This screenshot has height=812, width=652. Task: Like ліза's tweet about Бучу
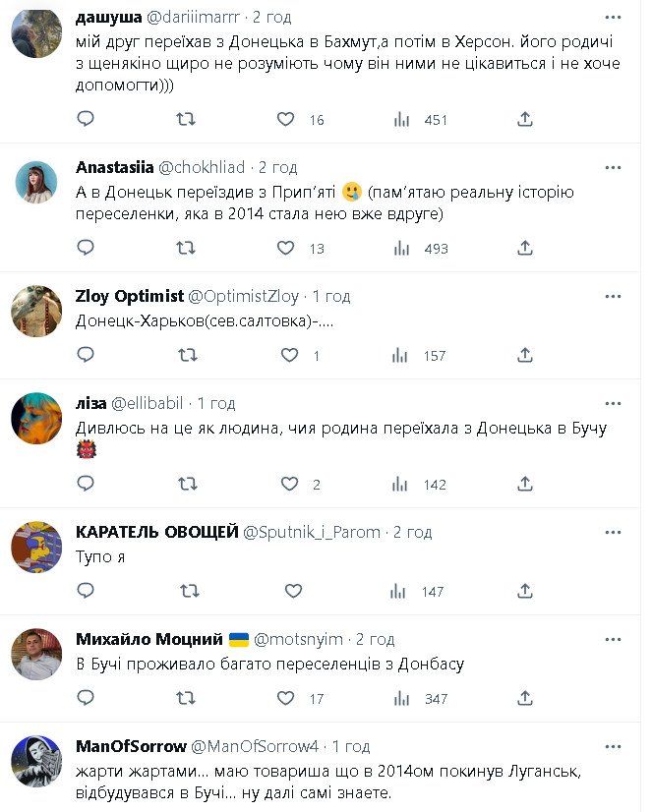tap(289, 484)
